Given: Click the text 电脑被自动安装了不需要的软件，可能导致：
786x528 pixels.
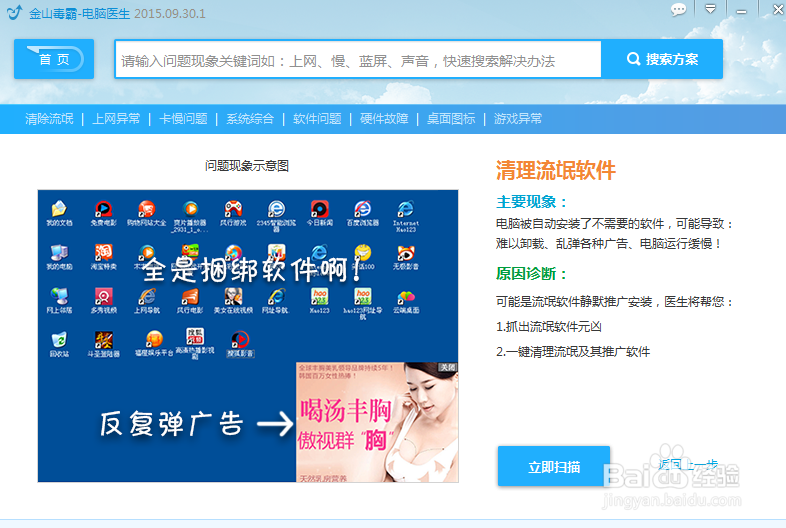Looking at the screenshot, I should (x=615, y=224).
